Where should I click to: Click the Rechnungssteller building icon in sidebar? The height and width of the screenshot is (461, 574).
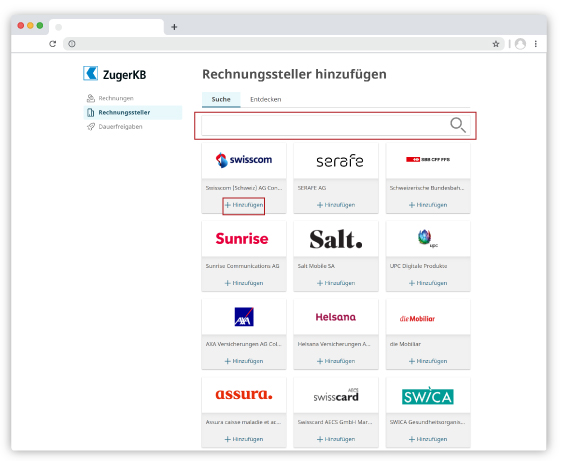pos(90,112)
